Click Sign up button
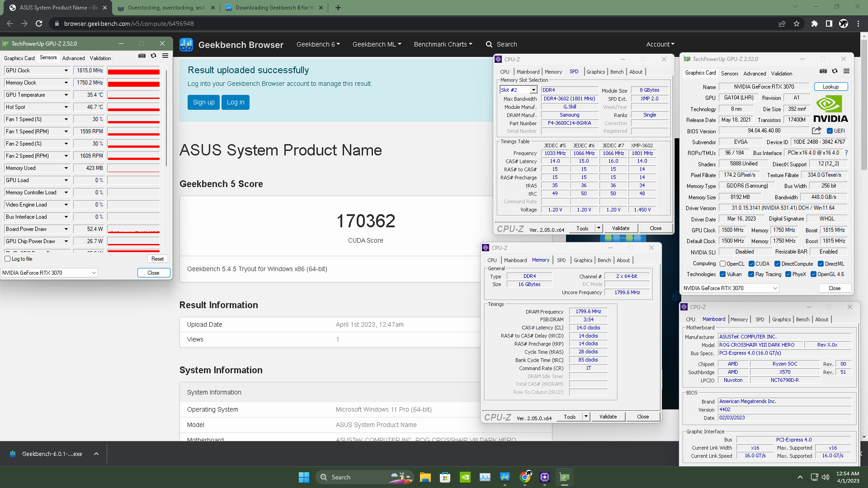Viewport: 868px width, 488px height. tap(204, 102)
